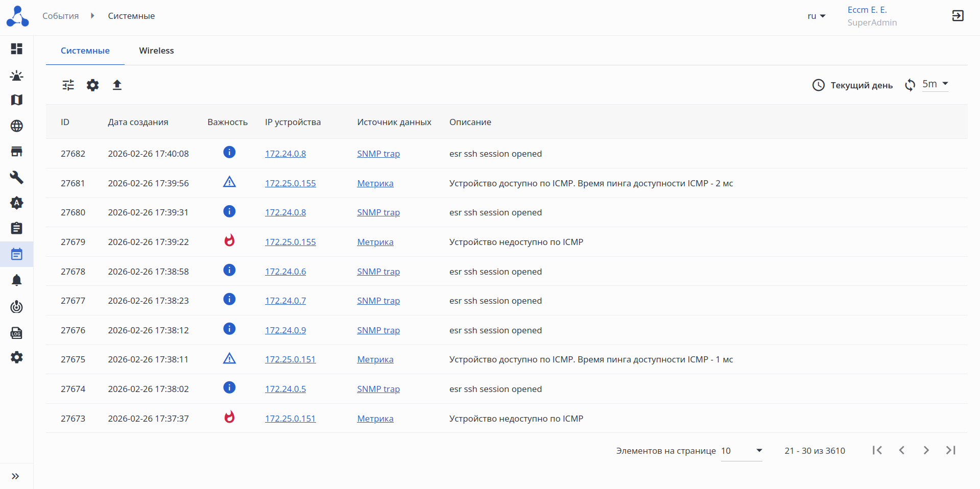The width and height of the screenshot is (980, 489).
Task: Open the LOG file sidebar icon
Action: point(17,333)
